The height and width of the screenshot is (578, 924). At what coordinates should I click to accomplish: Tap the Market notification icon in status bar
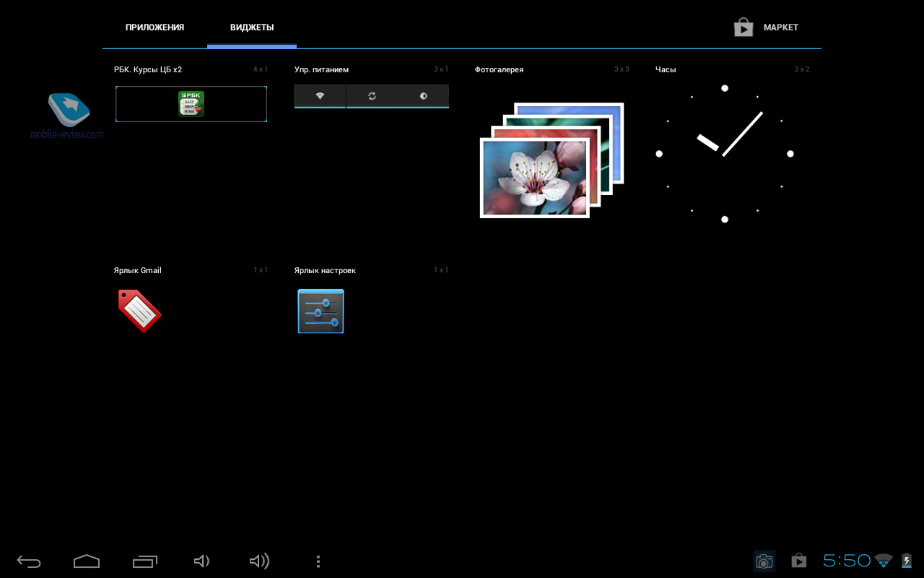798,561
